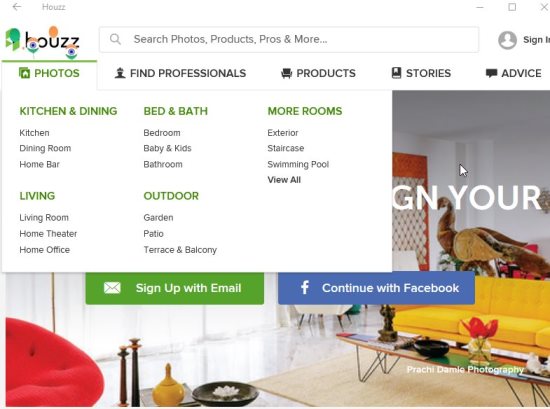The width and height of the screenshot is (550, 409).
Task: Click the user profile avatar icon
Action: [x=507, y=40]
